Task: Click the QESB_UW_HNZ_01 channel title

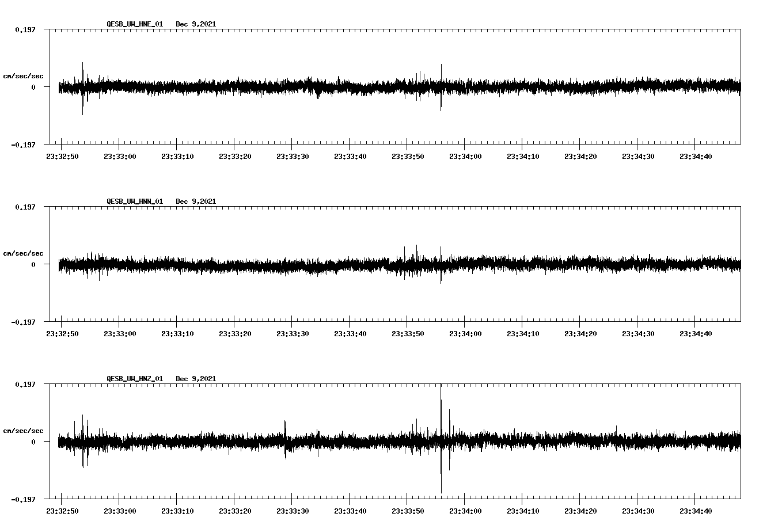Action: point(135,379)
